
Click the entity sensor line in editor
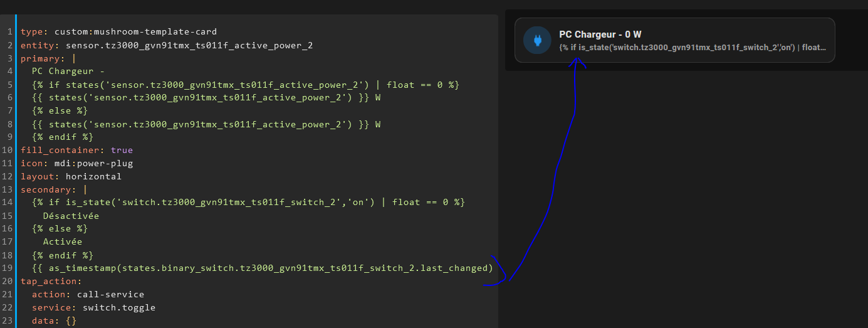pos(167,45)
